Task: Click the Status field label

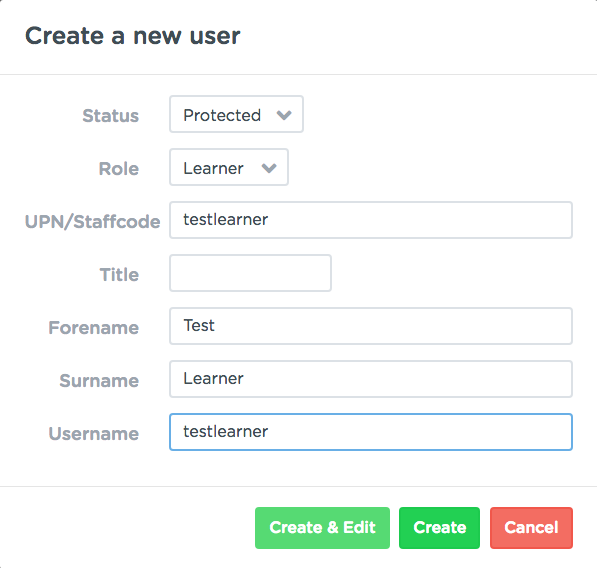Action: point(111,116)
